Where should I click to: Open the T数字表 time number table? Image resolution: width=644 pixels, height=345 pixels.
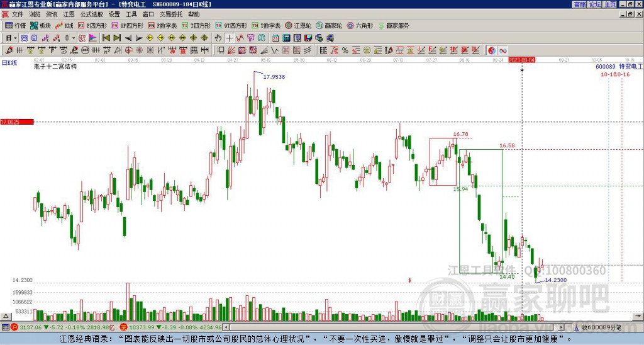(266, 25)
